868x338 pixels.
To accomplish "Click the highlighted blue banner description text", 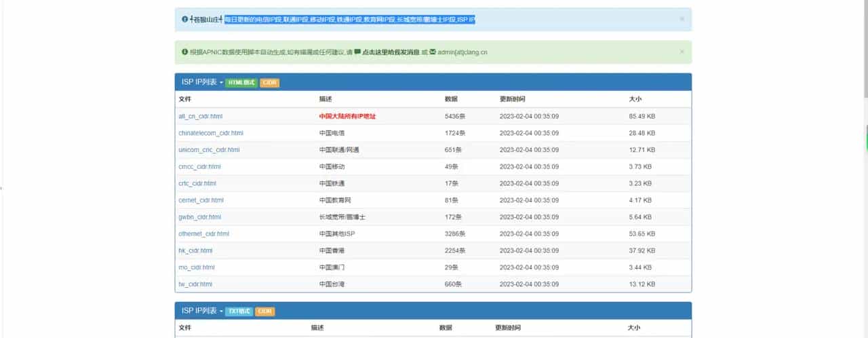I will point(350,20).
